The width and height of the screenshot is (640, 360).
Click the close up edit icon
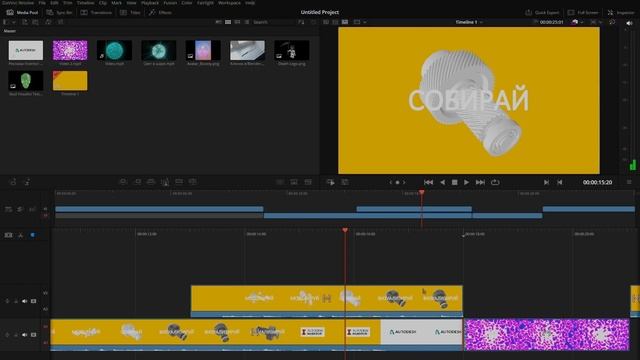coord(165,182)
